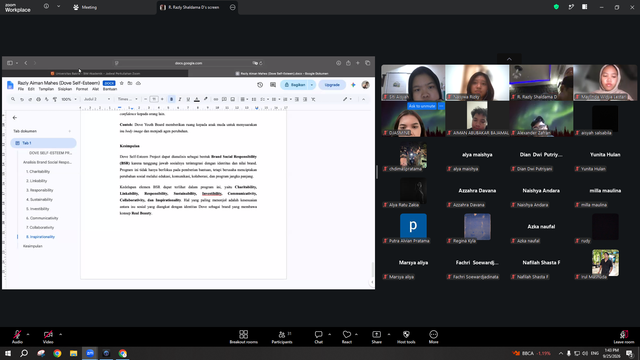This screenshot has height=360, width=640.
Task: Jump to 4. Sustainability in the outline
Action: (x=40, y=200)
